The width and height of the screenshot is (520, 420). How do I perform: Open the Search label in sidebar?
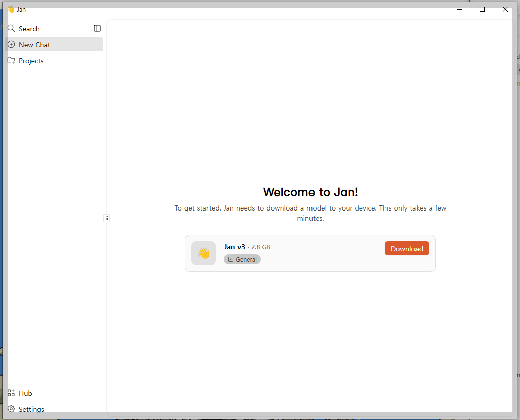pyautogui.click(x=29, y=29)
